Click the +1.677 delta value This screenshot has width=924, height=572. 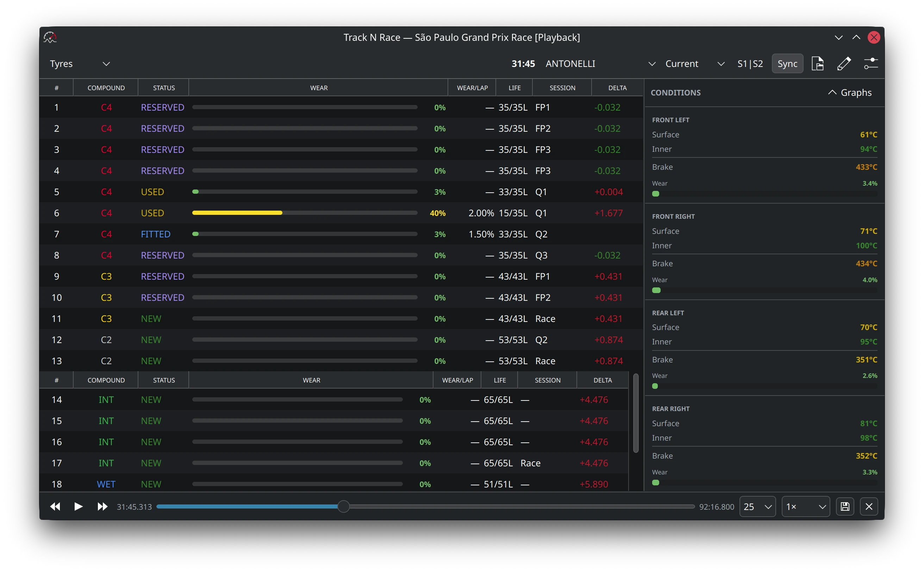tap(608, 213)
